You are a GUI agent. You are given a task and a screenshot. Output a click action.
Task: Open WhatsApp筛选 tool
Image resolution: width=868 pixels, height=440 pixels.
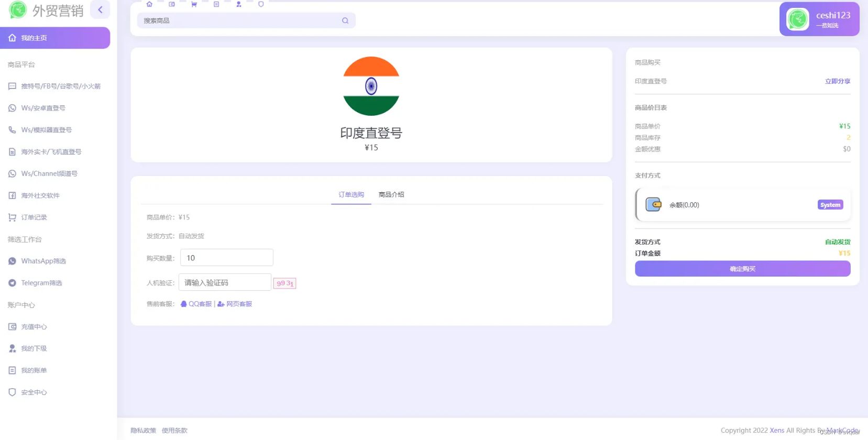[55, 261]
